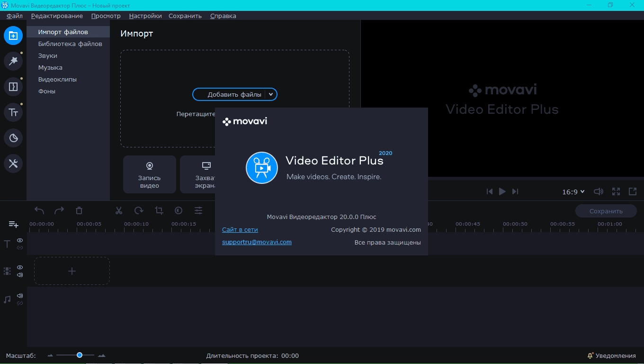Click the plus placeholder on video track
The width and height of the screenshot is (644, 364).
click(x=72, y=271)
